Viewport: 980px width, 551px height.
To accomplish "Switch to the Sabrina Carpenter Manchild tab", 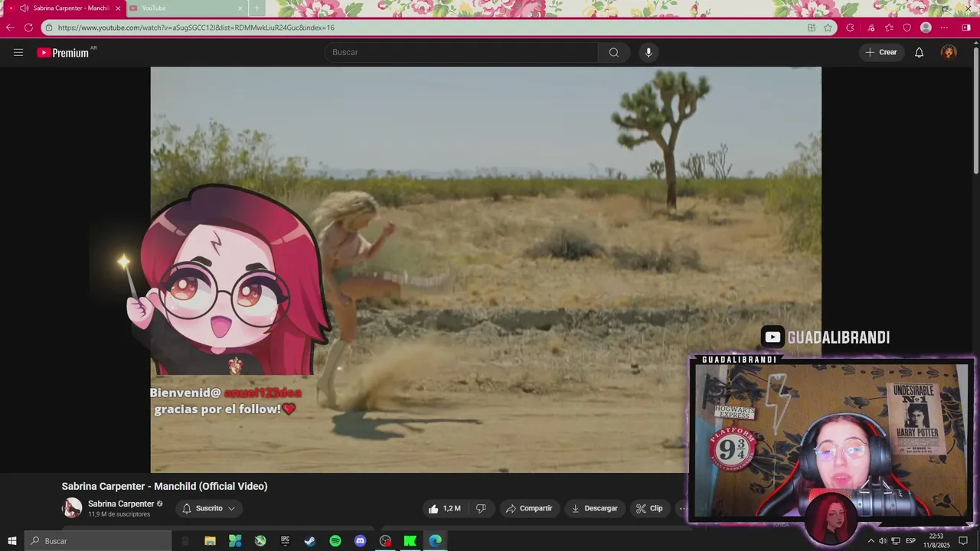I will coord(65,8).
